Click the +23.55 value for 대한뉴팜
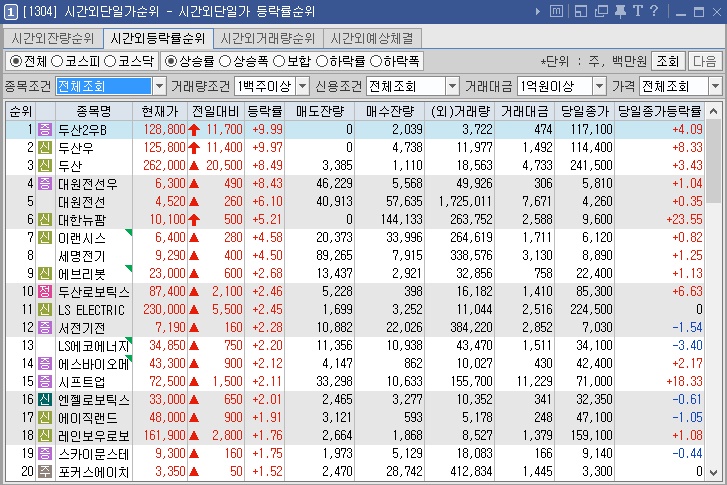The height and width of the screenshot is (485, 727). click(684, 219)
